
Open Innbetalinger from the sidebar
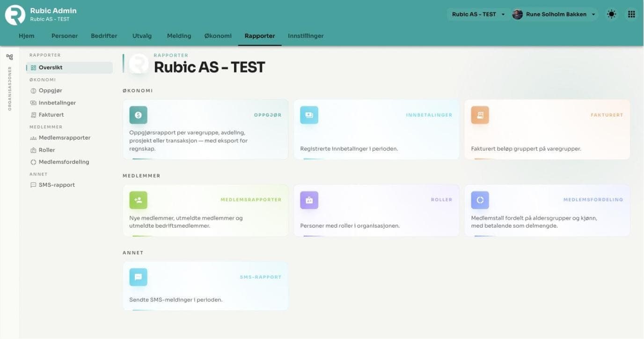pos(69,103)
